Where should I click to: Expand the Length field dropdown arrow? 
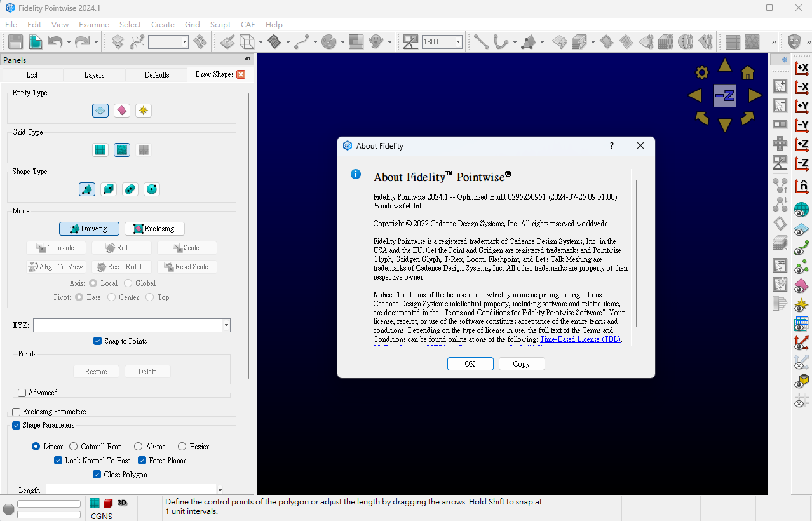pyautogui.click(x=220, y=490)
